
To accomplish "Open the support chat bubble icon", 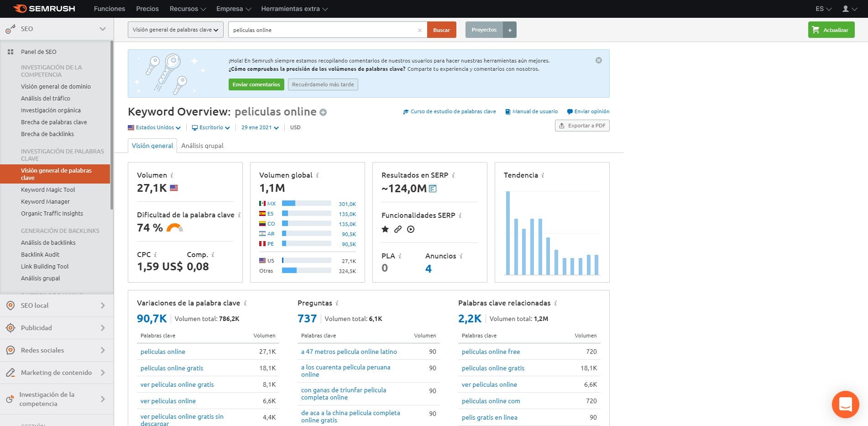I will tap(845, 404).
